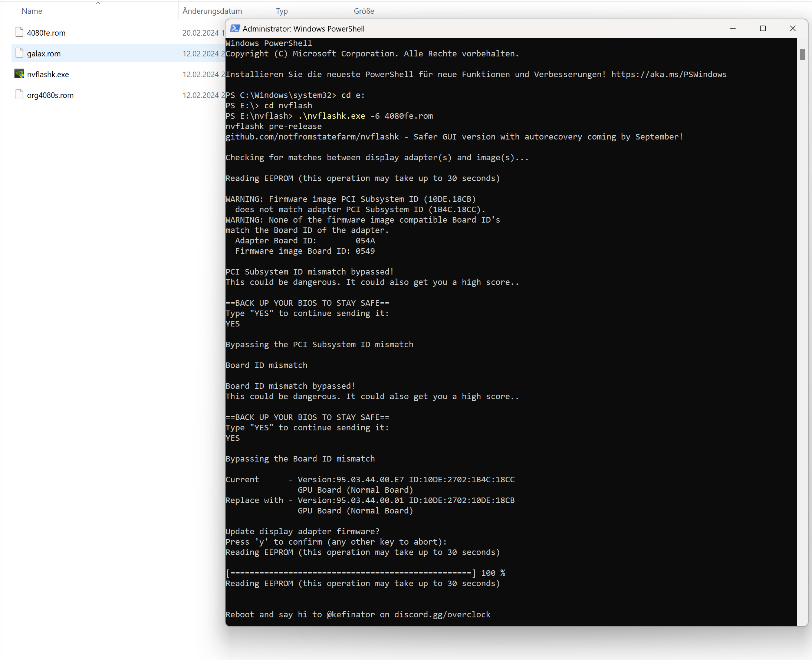Click the nvflashk.exe application icon

[x=19, y=74]
